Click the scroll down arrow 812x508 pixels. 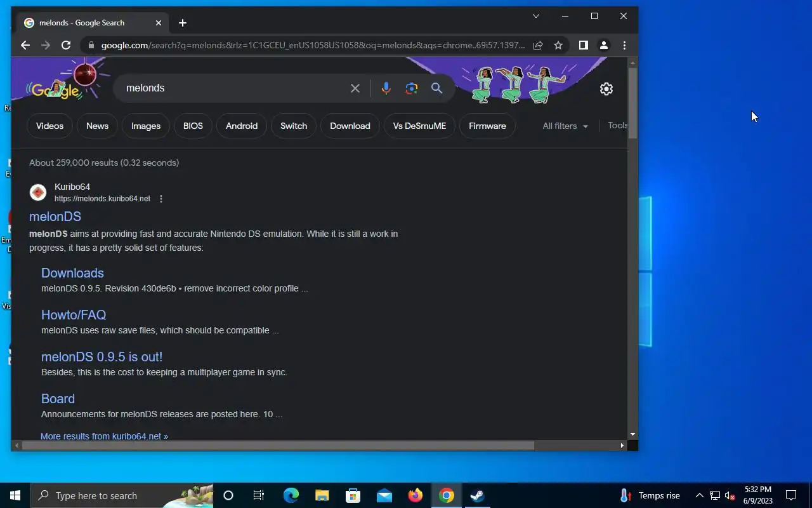tap(632, 434)
